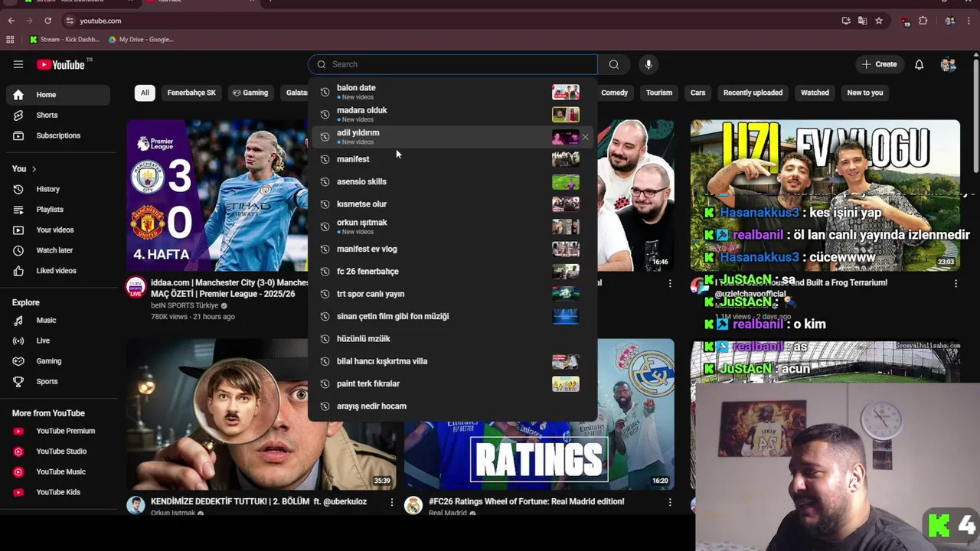Select the 'balon date' search suggestion
The width and height of the screenshot is (980, 551).
click(x=452, y=92)
